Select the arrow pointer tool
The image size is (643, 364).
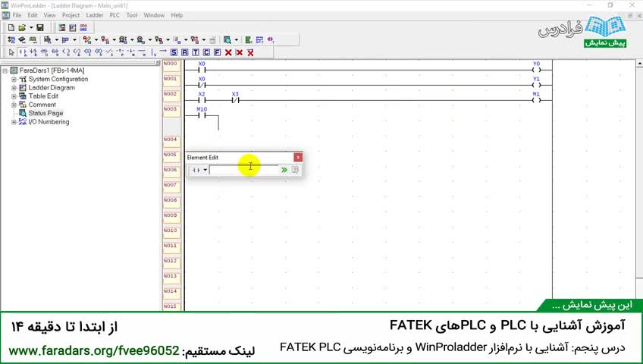[x=11, y=52]
